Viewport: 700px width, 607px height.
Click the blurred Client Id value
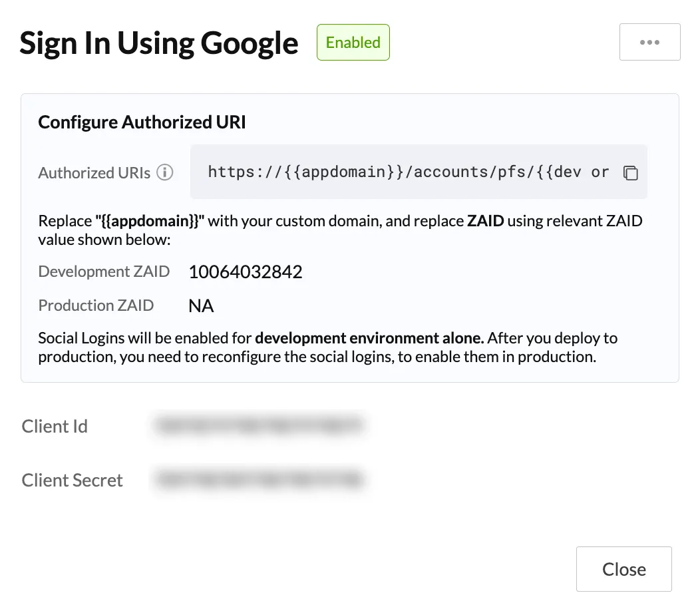coord(258,425)
